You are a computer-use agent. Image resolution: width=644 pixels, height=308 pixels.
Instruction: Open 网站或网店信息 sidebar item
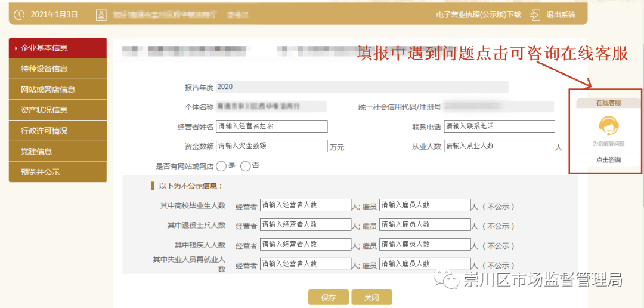[58, 90]
